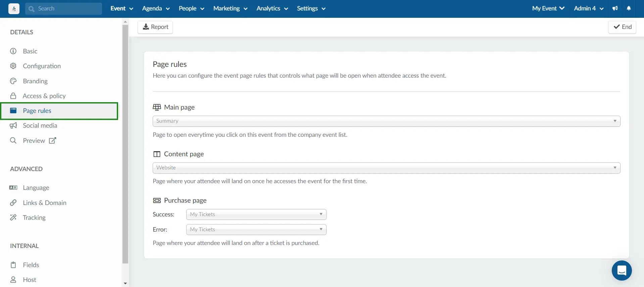Open Host settings
Viewport: 644px width, 287px height.
tap(30, 280)
